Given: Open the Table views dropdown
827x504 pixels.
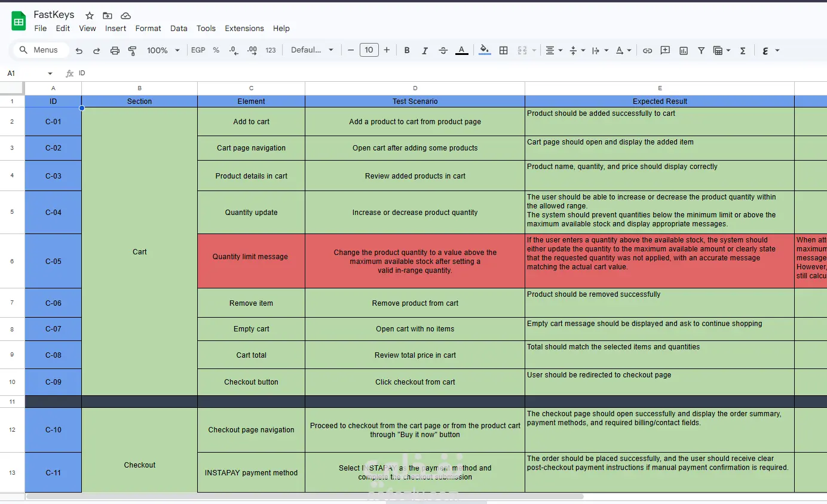Looking at the screenshot, I should tap(722, 51).
